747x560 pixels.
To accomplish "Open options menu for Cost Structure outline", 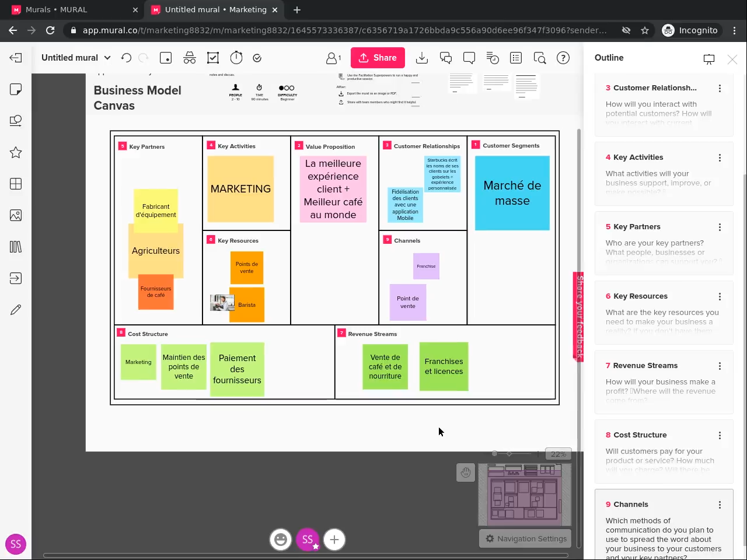I will tap(720, 435).
